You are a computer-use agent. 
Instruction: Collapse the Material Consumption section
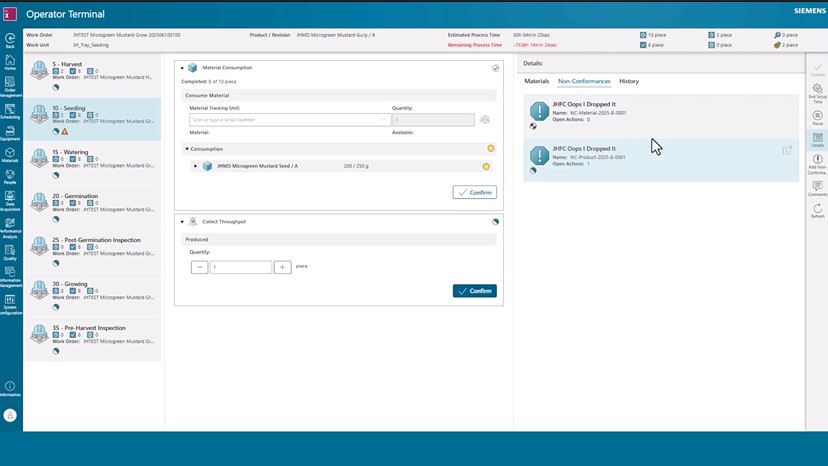(x=181, y=68)
